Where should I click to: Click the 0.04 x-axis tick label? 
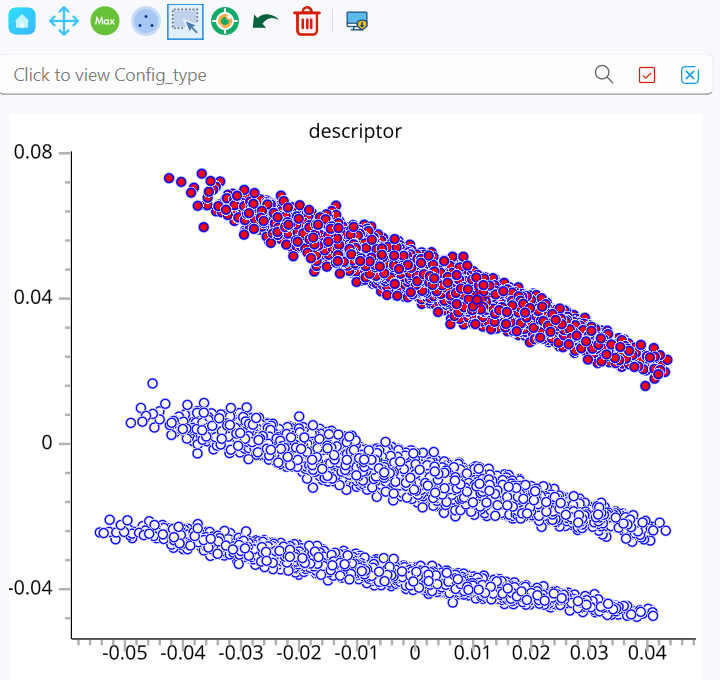pos(647,652)
